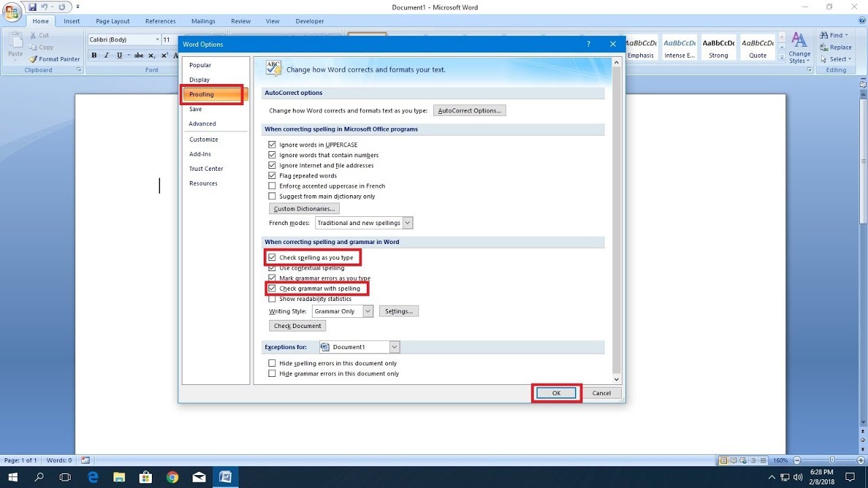
Task: Click the Cut scissors command
Action: click(x=39, y=35)
